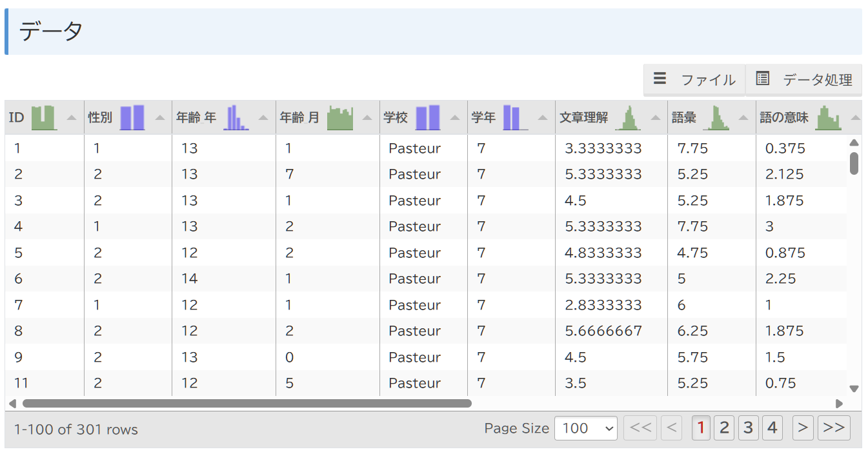Click the vertical scrollbar down arrow
This screenshot has height=454, width=868.
854,389
